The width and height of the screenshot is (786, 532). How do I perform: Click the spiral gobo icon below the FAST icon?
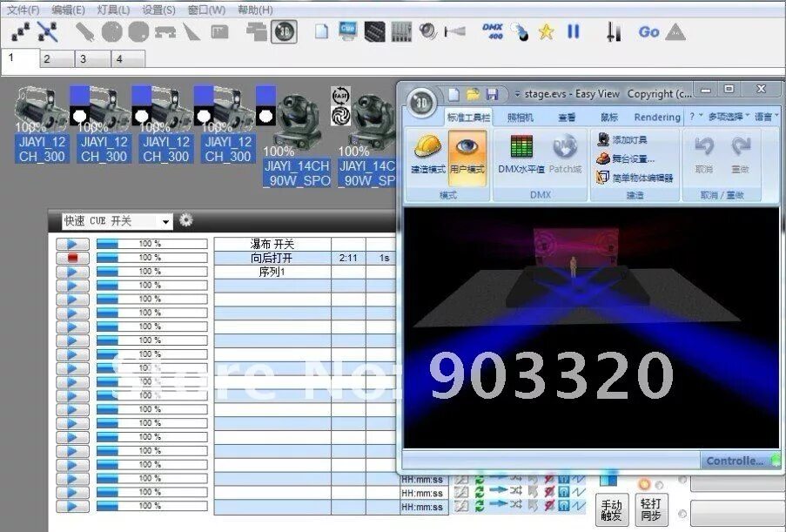click(x=340, y=116)
